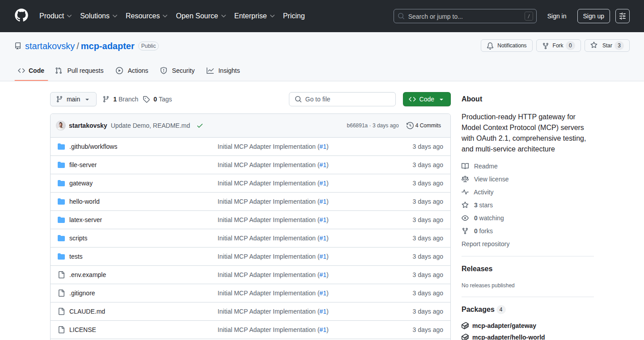Click the folder icon for gateway
Viewport: 644px width, 340px height.
pyautogui.click(x=61, y=183)
